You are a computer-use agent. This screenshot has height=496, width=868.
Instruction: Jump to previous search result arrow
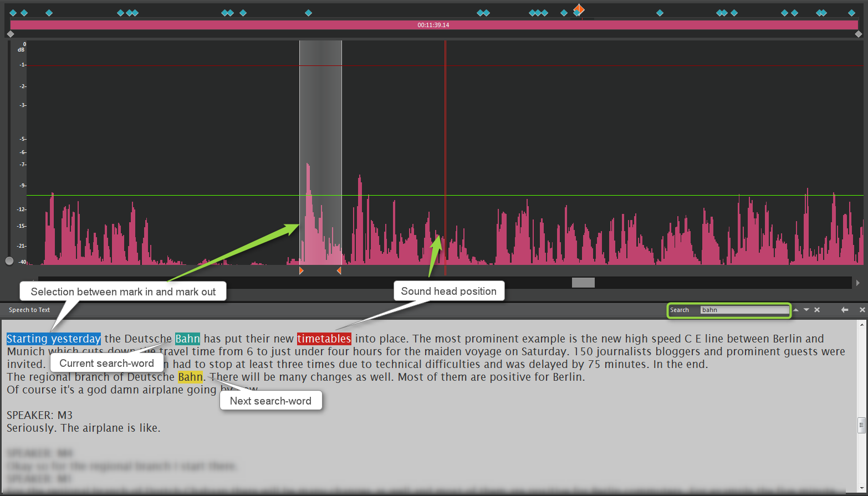click(x=796, y=310)
